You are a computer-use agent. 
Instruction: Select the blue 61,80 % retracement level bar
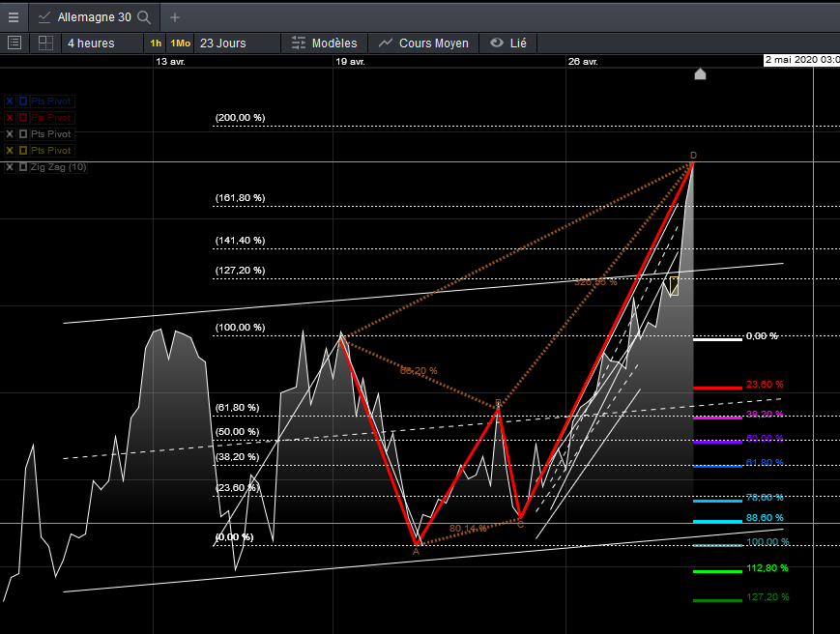point(717,466)
